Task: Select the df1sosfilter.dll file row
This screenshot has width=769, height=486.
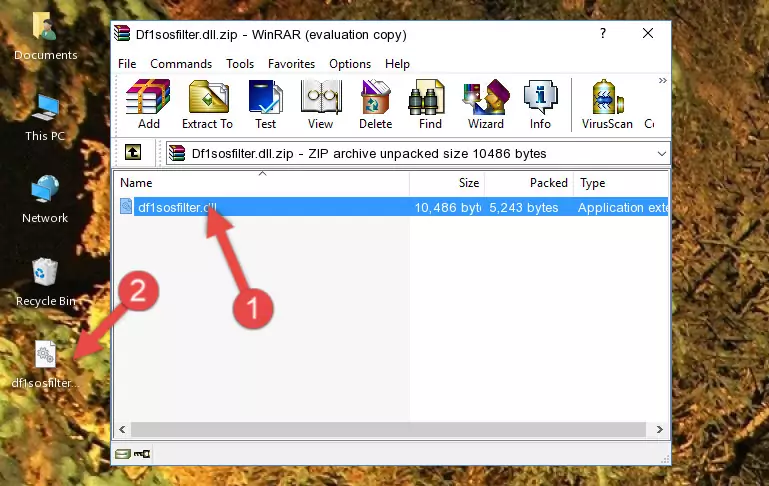Action: tap(392, 207)
